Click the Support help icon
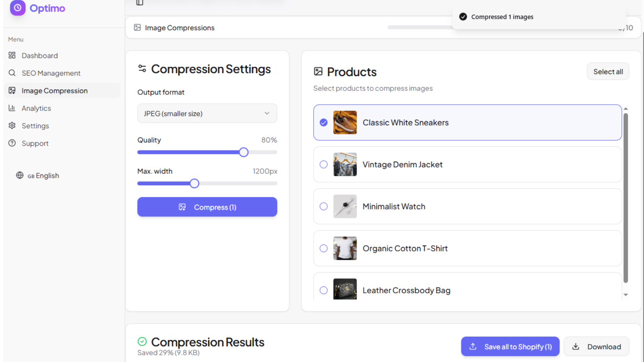Image resolution: width=644 pixels, height=362 pixels. [x=12, y=143]
